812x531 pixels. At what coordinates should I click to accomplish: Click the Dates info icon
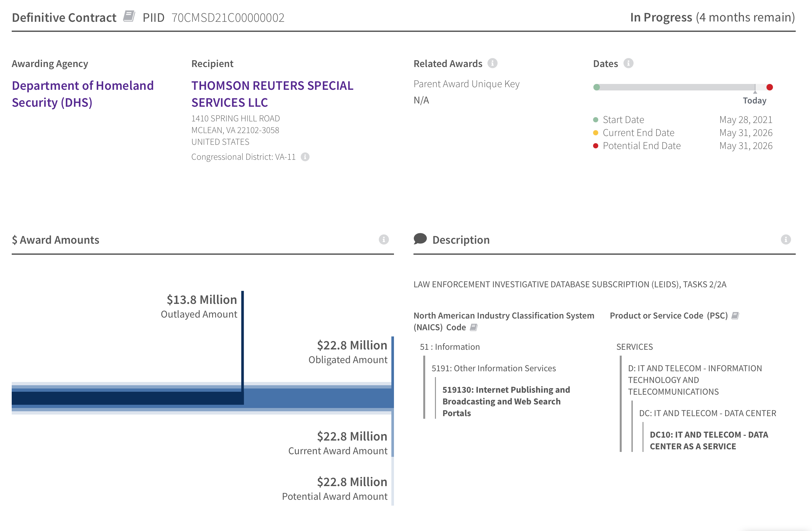point(628,63)
